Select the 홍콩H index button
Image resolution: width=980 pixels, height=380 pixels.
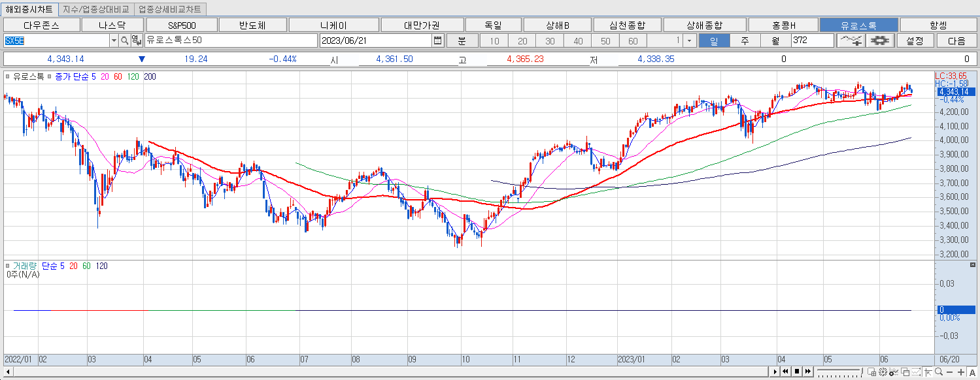pyautogui.click(x=783, y=25)
